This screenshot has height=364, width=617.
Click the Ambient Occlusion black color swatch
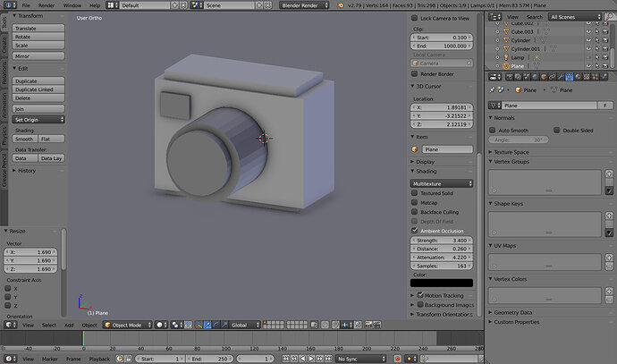pos(442,283)
